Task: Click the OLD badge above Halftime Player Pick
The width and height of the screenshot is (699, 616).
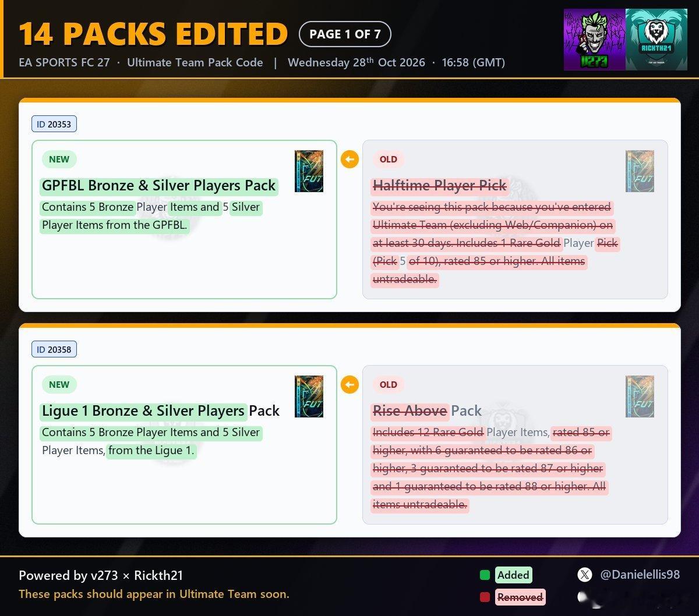Action: click(389, 160)
